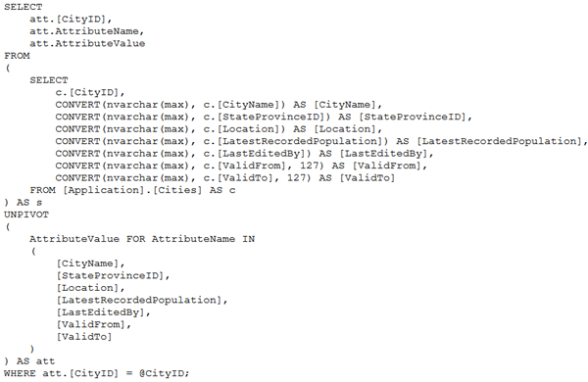Click the c.[Location] column reference
The image size is (588, 382).
(x=241, y=129)
